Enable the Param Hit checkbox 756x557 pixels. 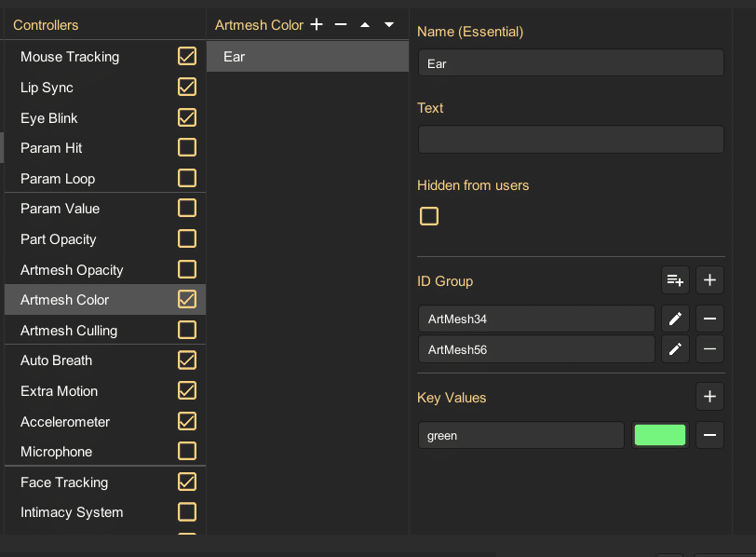(187, 147)
